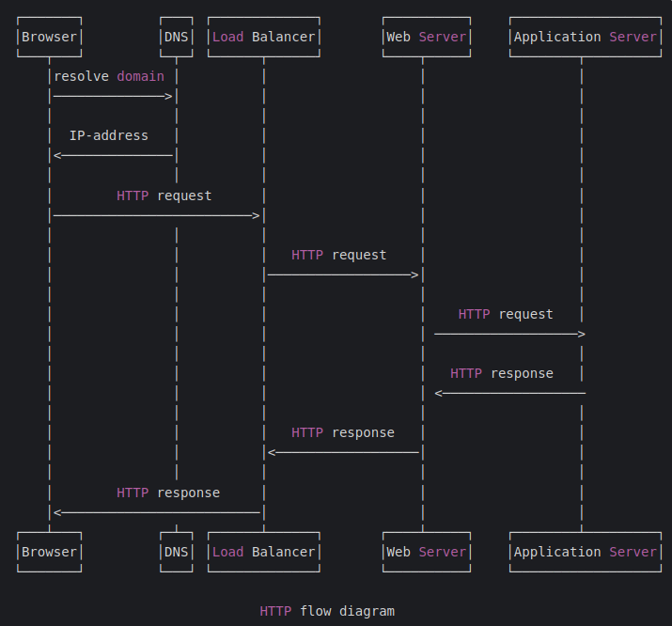672x626 pixels.
Task: Click the bottom Load Balancer box
Action: 263,552
